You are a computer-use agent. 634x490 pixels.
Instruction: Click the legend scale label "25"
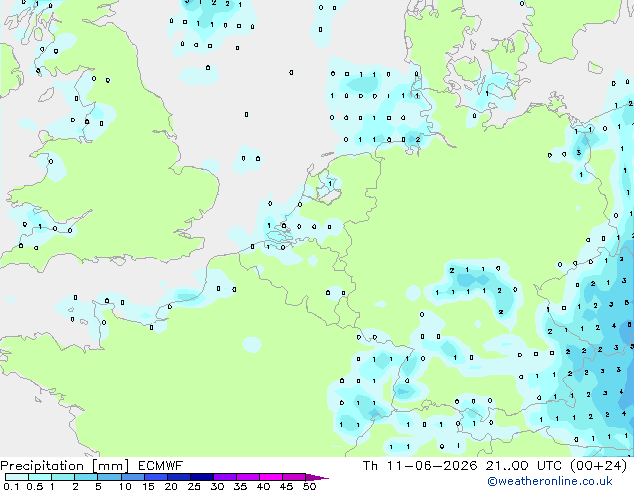194,486
